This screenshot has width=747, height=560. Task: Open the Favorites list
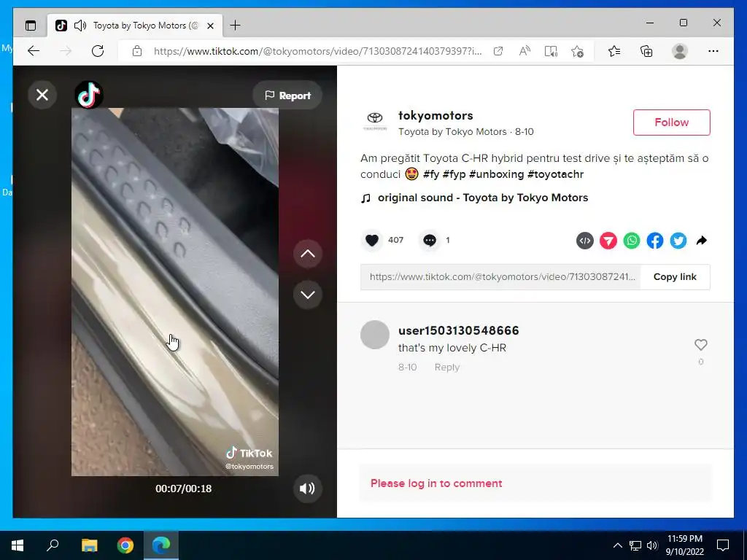click(x=614, y=51)
